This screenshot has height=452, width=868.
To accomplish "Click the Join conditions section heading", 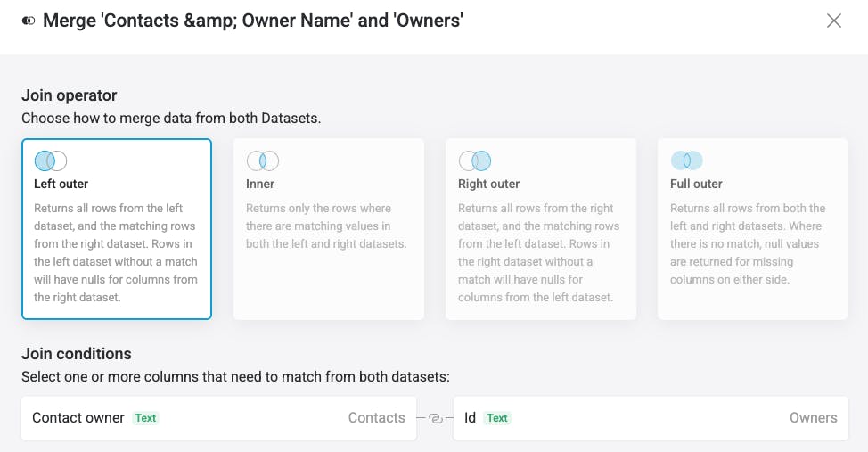I will [x=77, y=354].
